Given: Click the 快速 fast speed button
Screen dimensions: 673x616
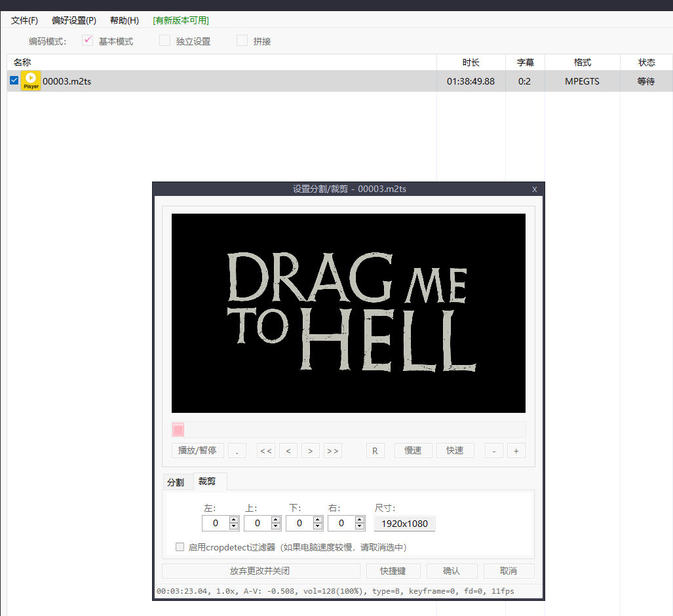Looking at the screenshot, I should [x=455, y=450].
